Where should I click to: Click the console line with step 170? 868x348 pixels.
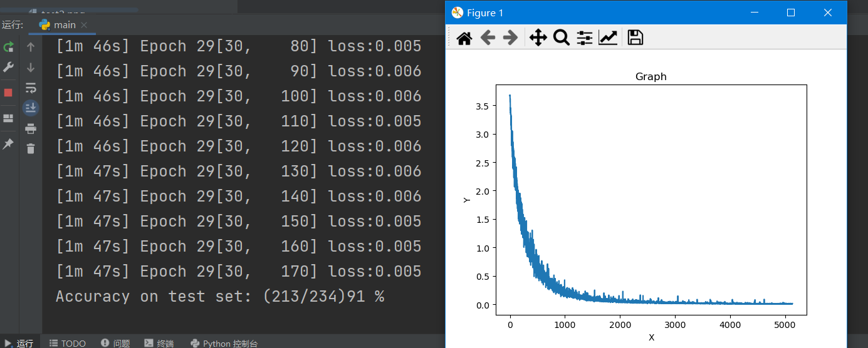[x=239, y=272]
